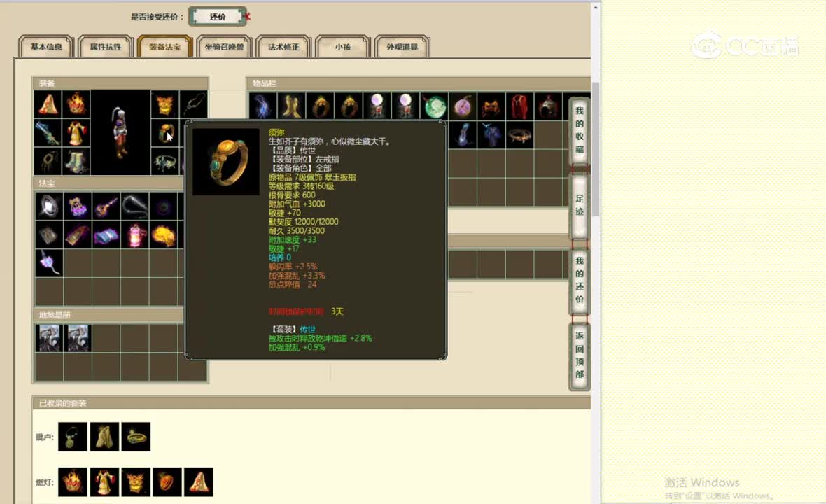Click the ring in the 毗卢 set row
This screenshot has width=826, height=504.
coord(136,437)
